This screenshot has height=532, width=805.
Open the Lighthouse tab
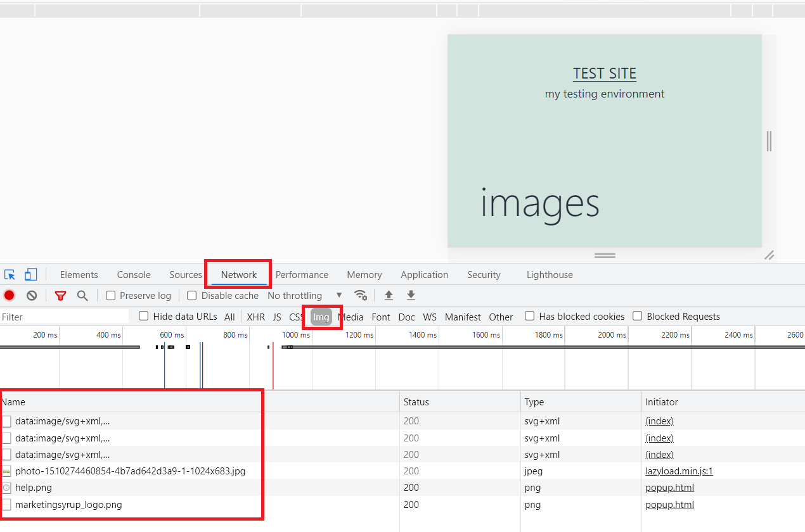pos(550,275)
